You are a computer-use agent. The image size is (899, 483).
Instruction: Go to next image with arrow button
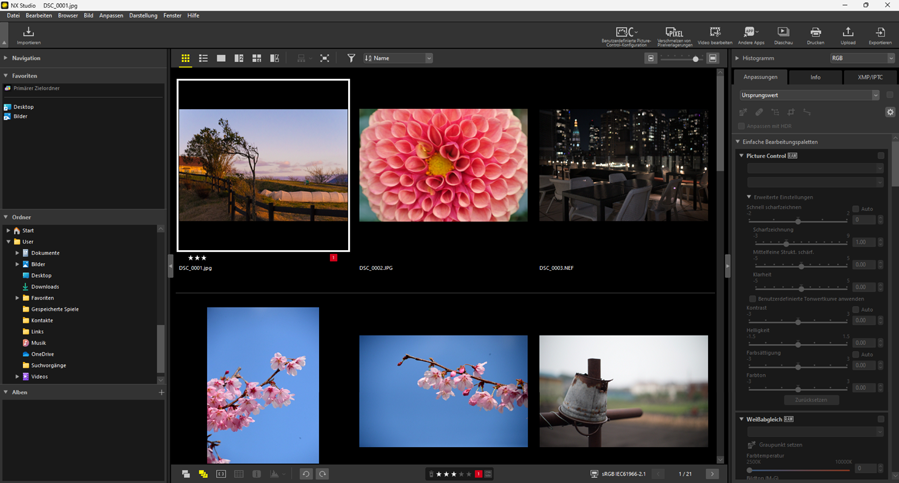[712, 474]
